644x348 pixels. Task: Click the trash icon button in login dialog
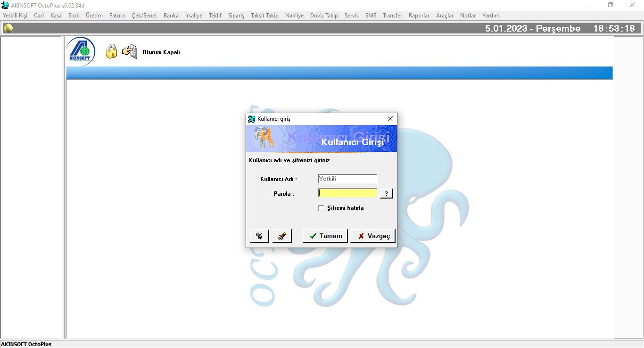click(259, 236)
